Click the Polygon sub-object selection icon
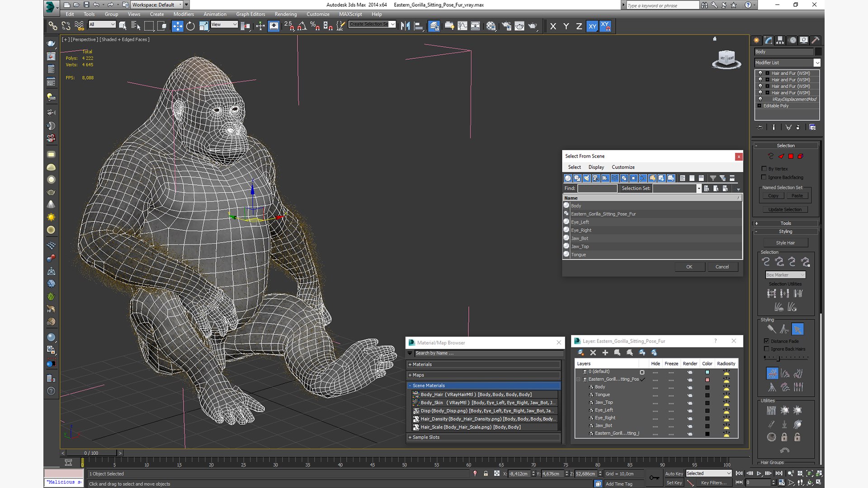868x488 pixels. (791, 156)
